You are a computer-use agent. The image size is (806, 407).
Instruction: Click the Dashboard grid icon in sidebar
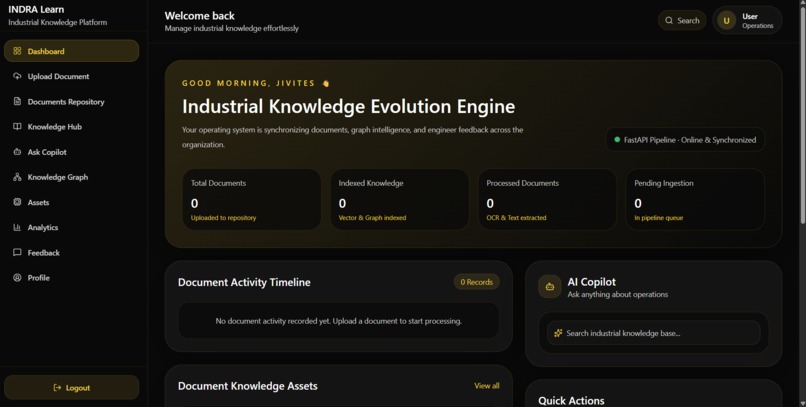(17, 51)
